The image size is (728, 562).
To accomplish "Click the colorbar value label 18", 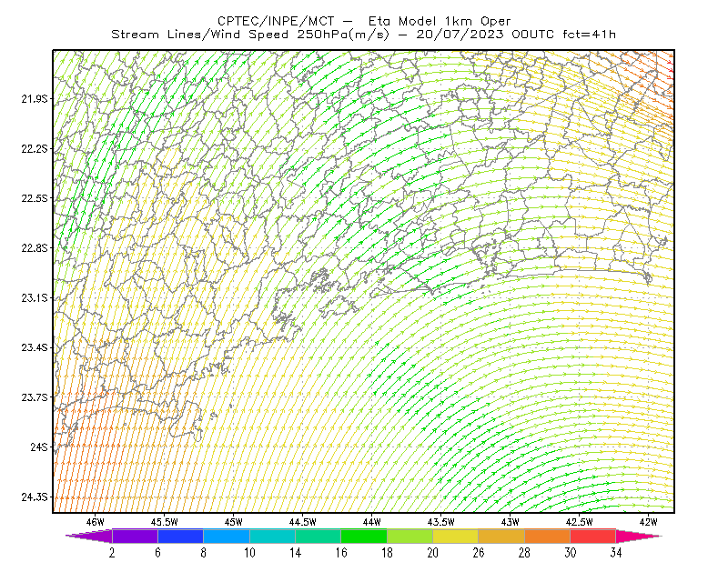I will click(387, 553).
